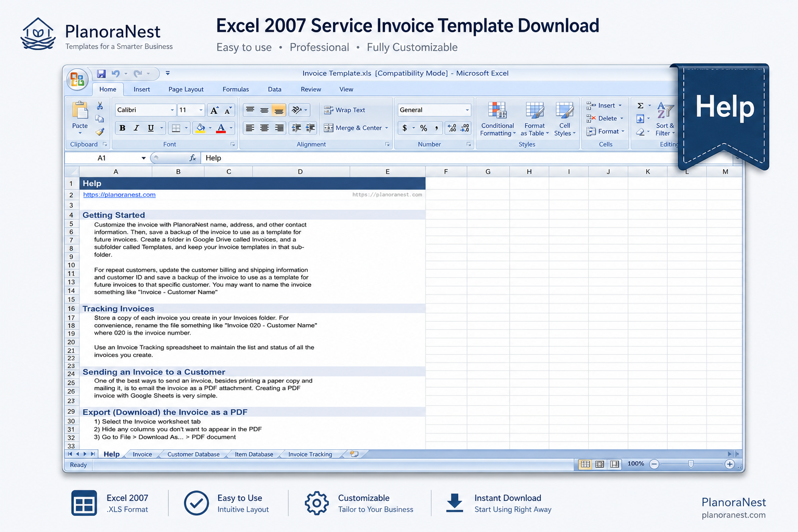This screenshot has width=798, height=532.
Task: Toggle Wrap Text on
Action: pyautogui.click(x=344, y=110)
